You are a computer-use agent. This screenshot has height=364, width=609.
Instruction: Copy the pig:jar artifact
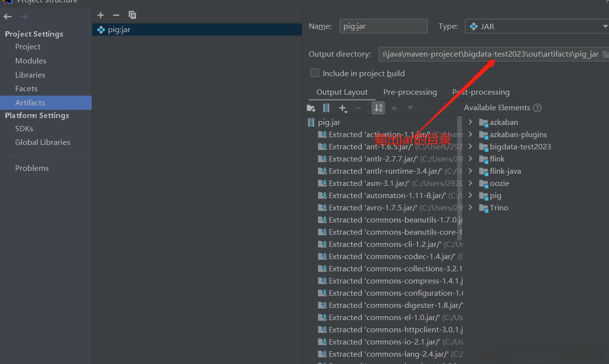click(x=132, y=15)
